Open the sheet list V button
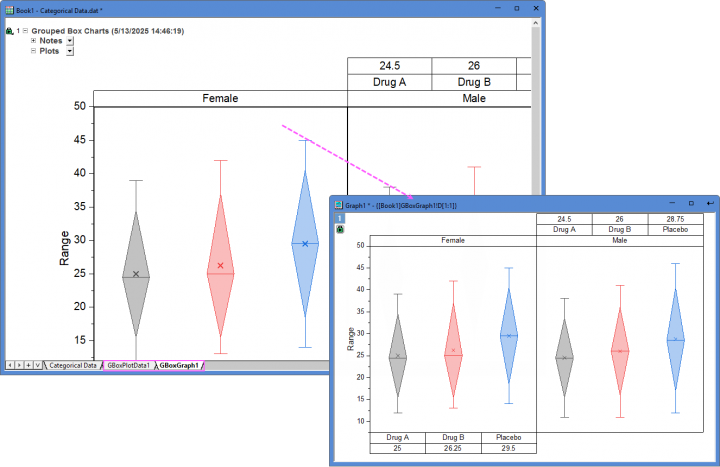720x467 pixels. click(37, 366)
